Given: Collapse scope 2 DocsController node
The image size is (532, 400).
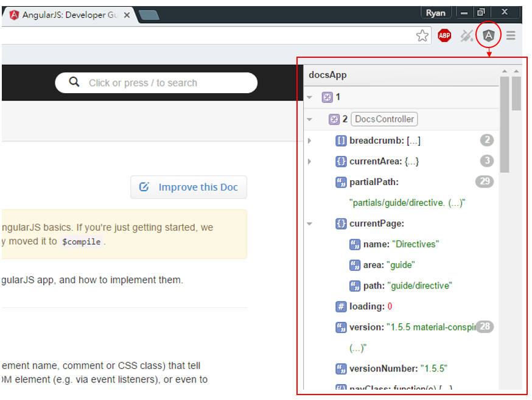Looking at the screenshot, I should (309, 119).
